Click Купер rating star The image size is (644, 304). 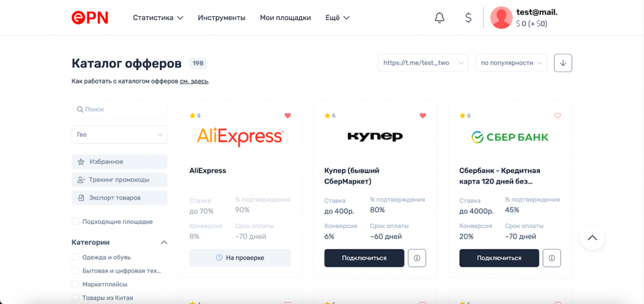[327, 116]
